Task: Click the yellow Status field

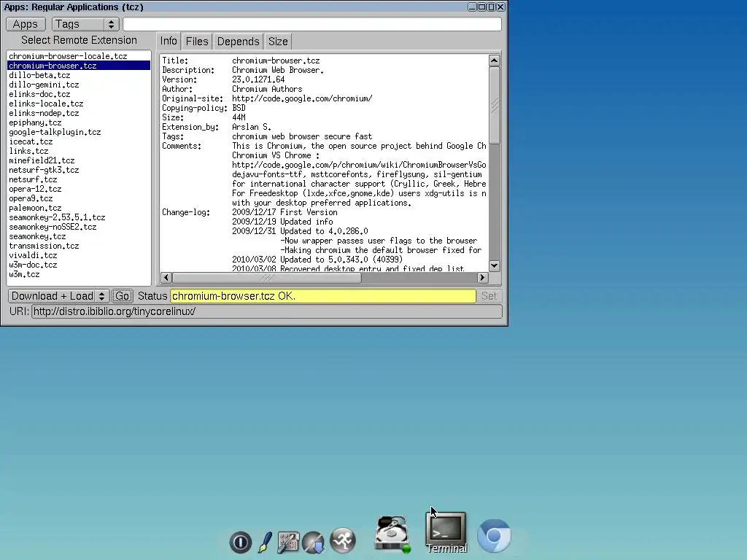Action: (323, 296)
